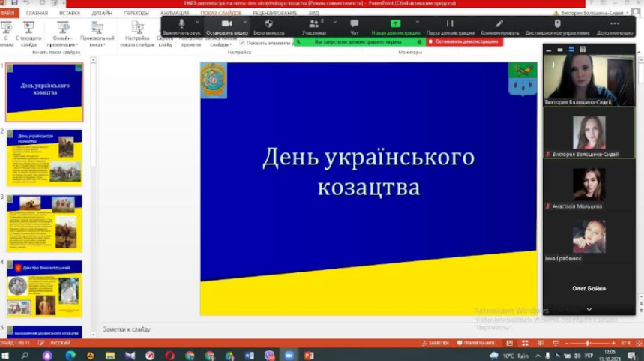This screenshot has width=644, height=361.
Task: Switch to the Design ribbon tab
Action: [102, 13]
